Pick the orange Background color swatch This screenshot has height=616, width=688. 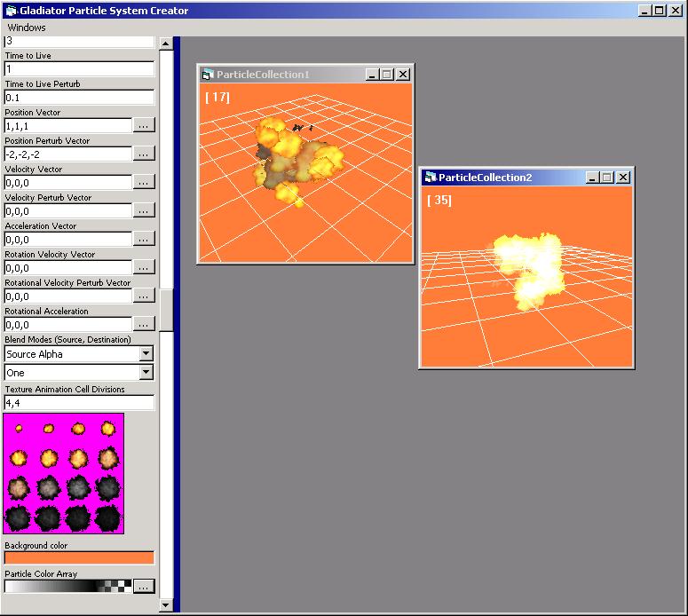79,557
